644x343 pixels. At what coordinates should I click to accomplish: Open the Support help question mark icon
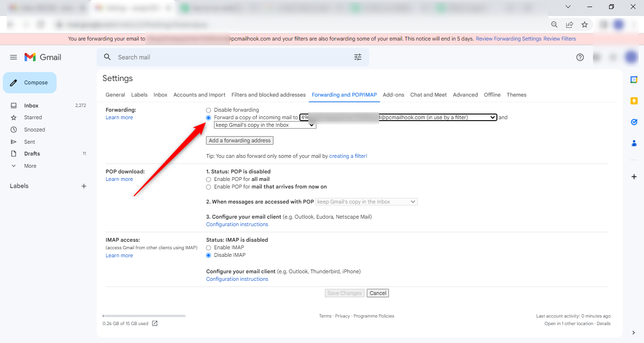[x=580, y=57]
